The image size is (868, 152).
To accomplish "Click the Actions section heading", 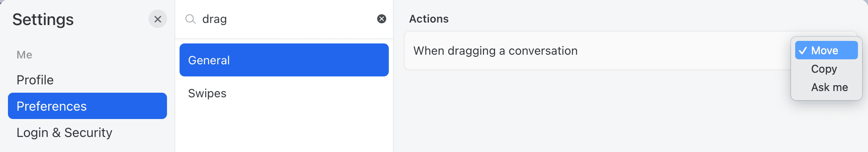I will tap(429, 19).
